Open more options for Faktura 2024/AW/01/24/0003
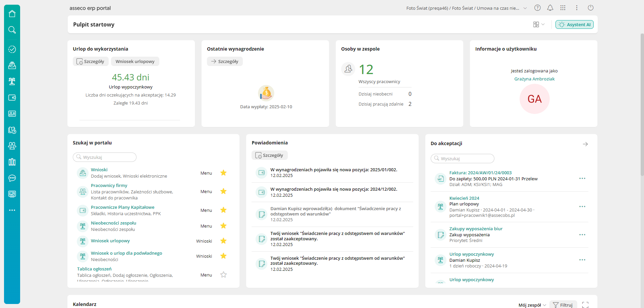 click(582, 178)
